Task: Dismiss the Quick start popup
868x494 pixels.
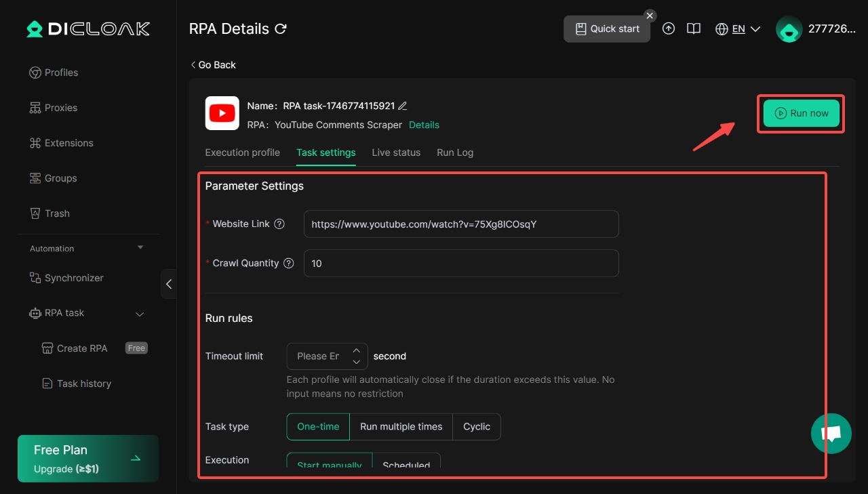Action: (x=650, y=16)
